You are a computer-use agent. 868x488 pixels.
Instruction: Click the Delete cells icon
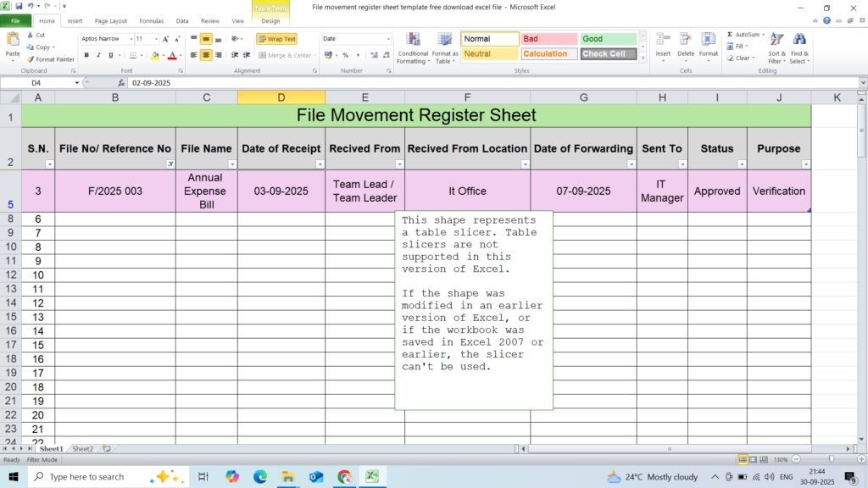[685, 40]
